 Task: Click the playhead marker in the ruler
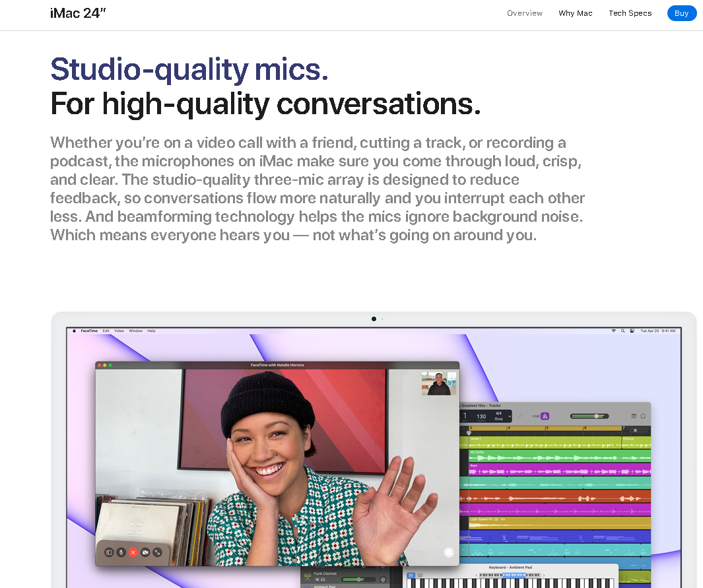(469, 434)
